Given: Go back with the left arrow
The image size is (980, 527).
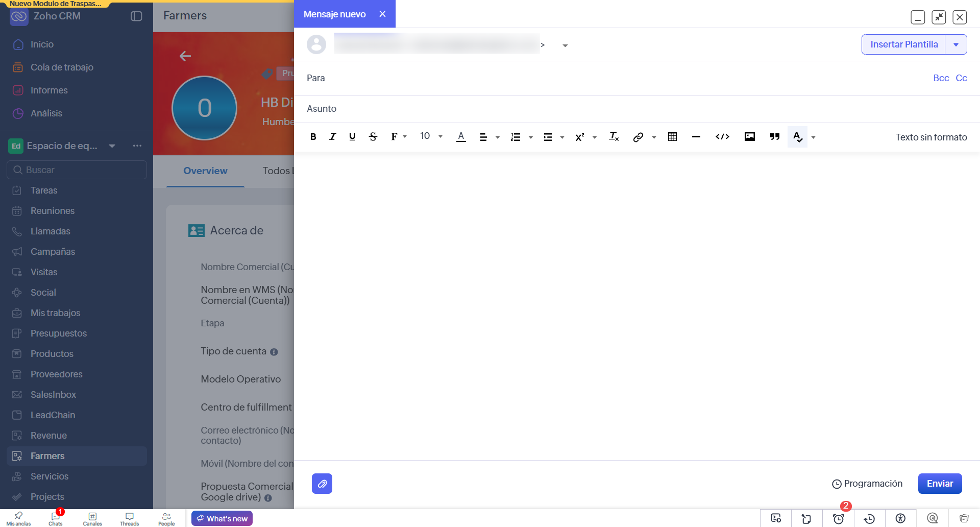Looking at the screenshot, I should point(185,56).
